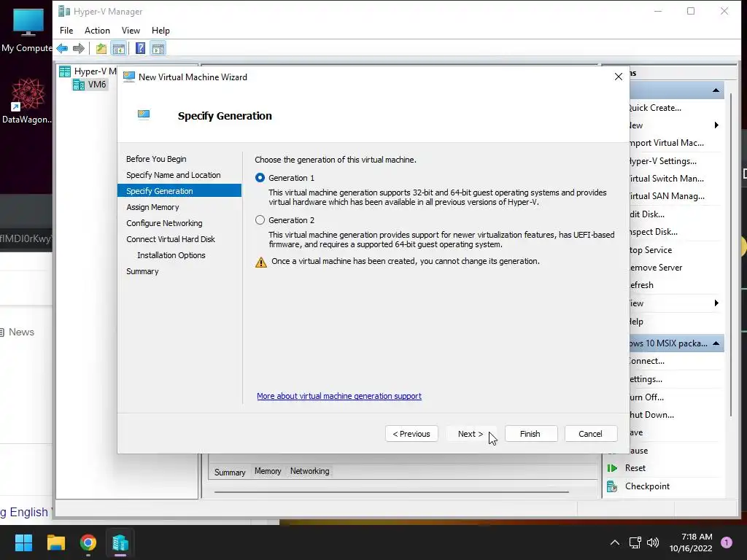Go to Before You Begin wizard step
The width and height of the screenshot is (747, 560).
(x=156, y=159)
